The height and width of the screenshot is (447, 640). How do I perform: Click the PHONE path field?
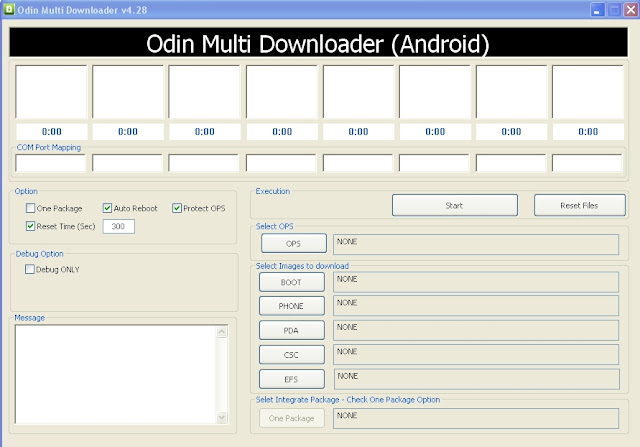coord(476,306)
